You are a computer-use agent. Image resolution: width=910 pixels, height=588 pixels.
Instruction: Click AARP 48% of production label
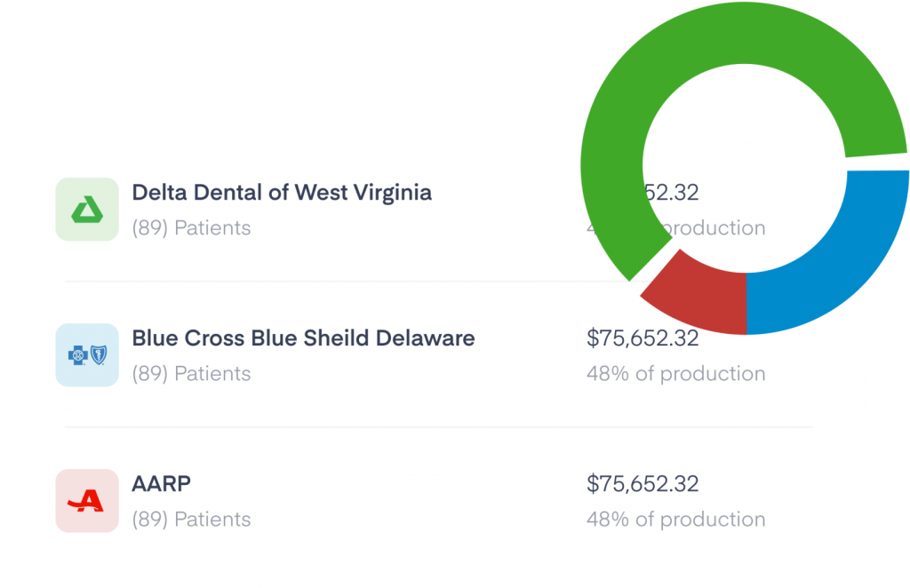[x=676, y=519]
